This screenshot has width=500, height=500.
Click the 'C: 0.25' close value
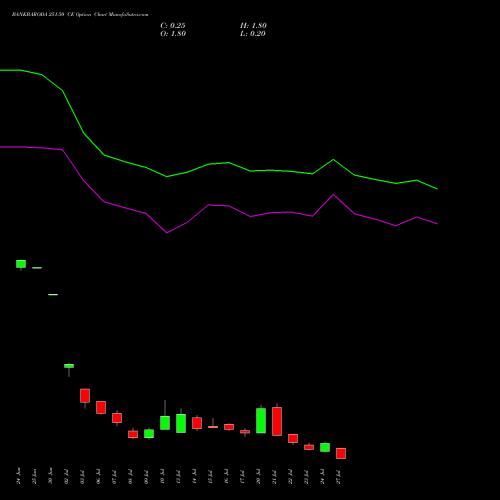[x=173, y=26]
